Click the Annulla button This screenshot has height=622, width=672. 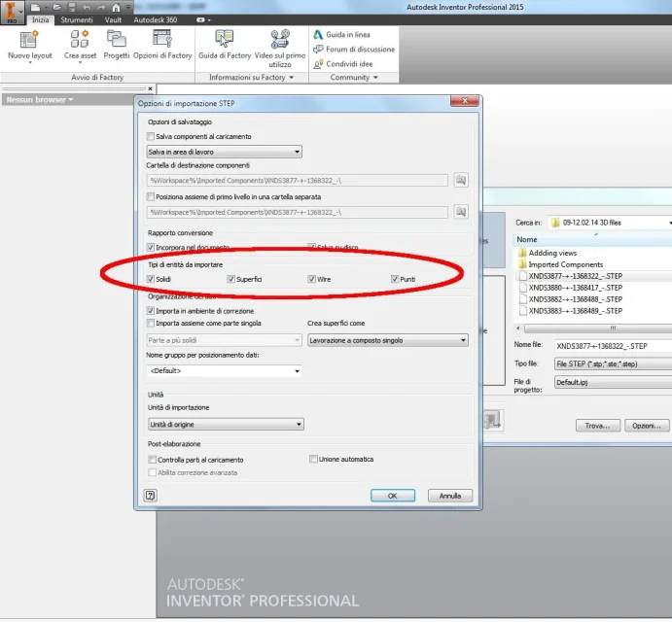pyautogui.click(x=449, y=495)
